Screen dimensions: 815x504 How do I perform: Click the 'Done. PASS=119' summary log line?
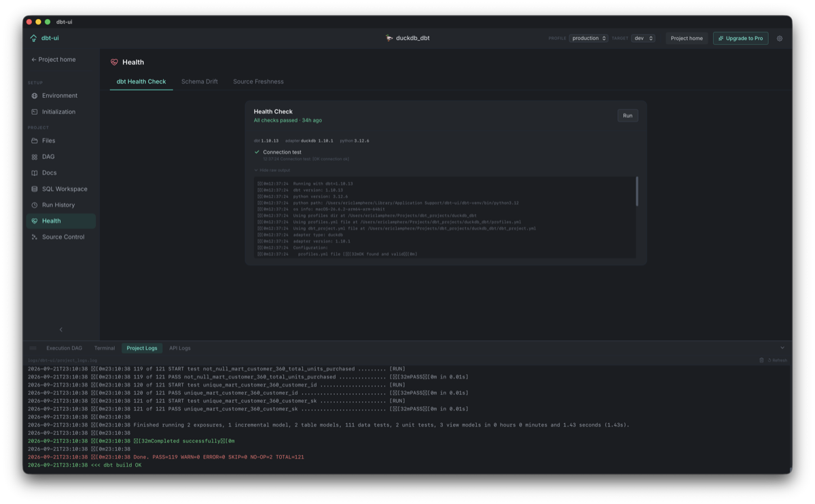click(166, 457)
